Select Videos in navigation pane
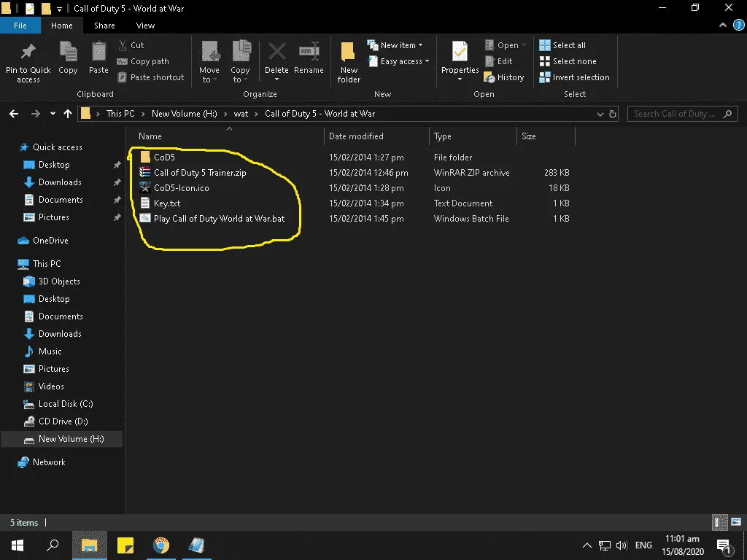The width and height of the screenshot is (747, 560). (51, 386)
